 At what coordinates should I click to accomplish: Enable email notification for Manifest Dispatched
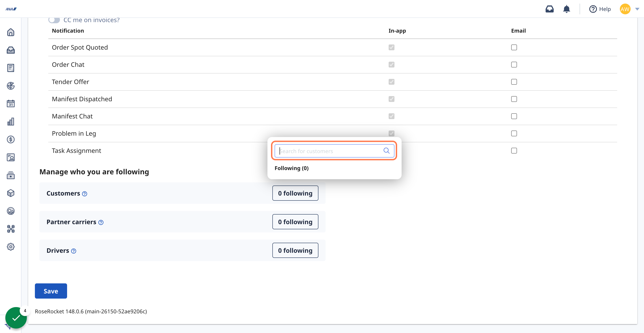click(x=514, y=99)
